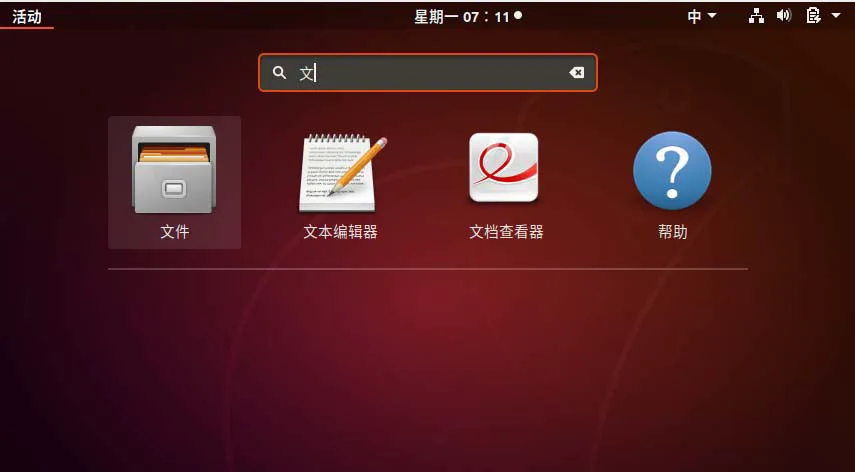Screen dimensions: 855x472
Task: Open the 中 input method dropdown
Action: pyautogui.click(x=701, y=16)
